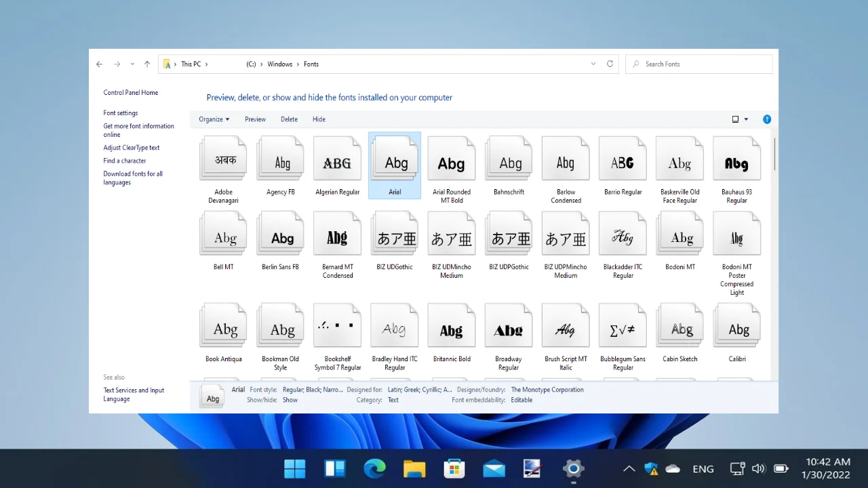Select Blackadder ITC Regular font icon
The width and height of the screenshot is (868, 488).
(x=623, y=235)
